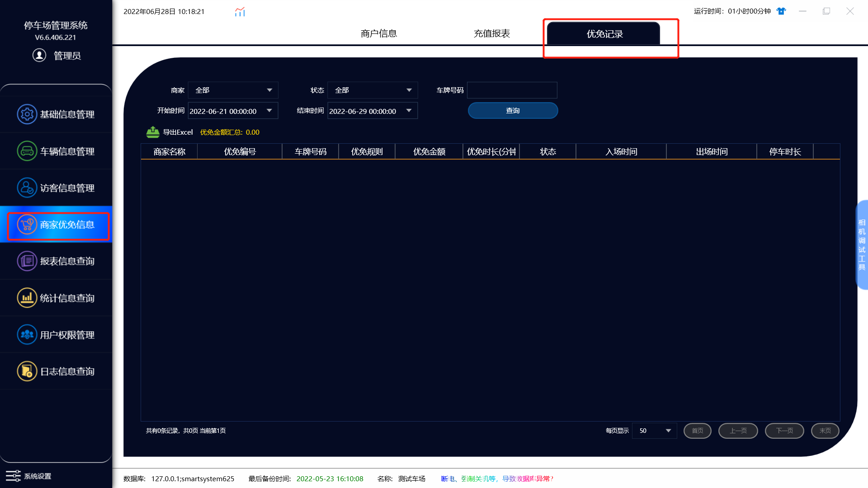Click the chart icon beside the date
This screenshot has width=868, height=488.
(x=240, y=12)
